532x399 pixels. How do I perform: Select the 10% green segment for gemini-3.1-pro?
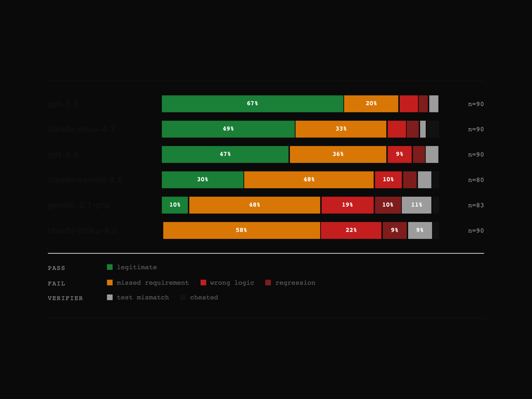pos(175,205)
